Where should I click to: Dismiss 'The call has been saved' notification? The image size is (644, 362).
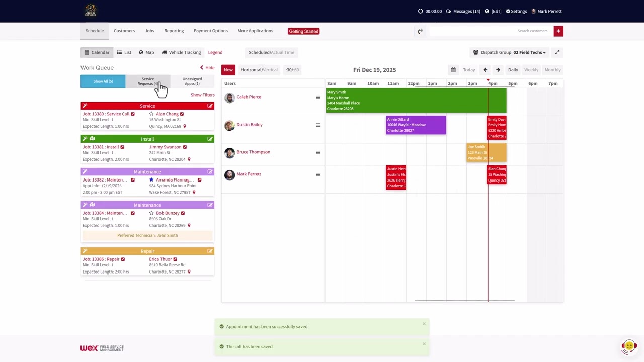click(x=424, y=344)
